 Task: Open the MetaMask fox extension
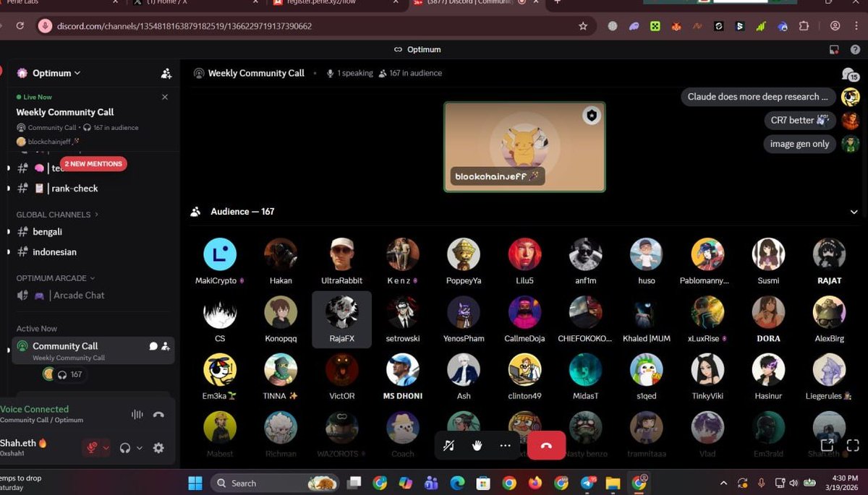point(676,26)
